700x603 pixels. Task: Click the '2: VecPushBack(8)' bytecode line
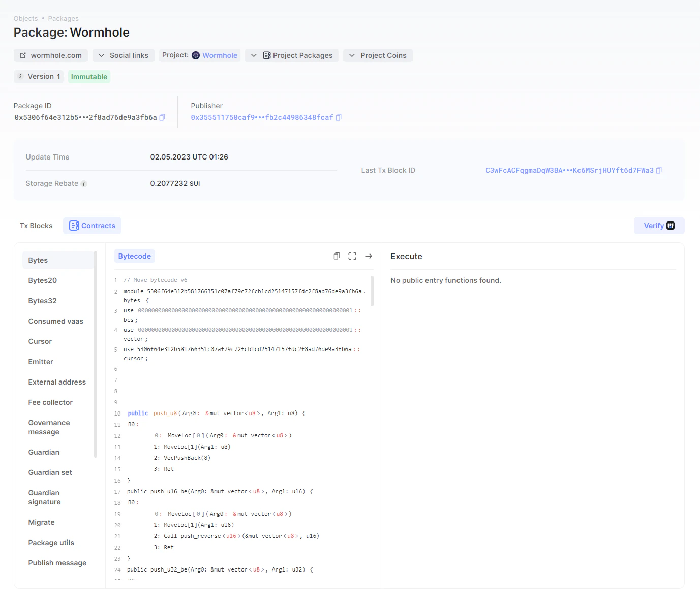click(x=182, y=458)
